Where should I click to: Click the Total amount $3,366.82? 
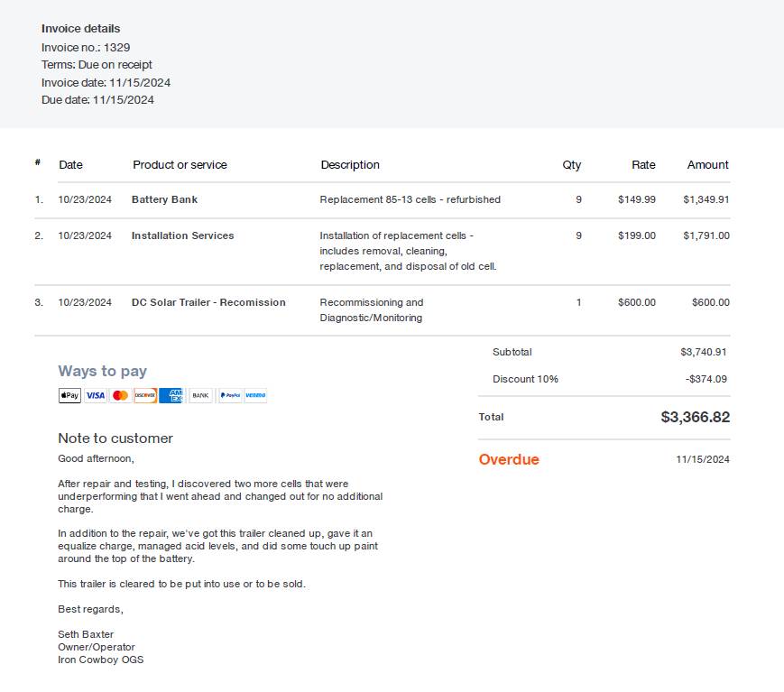pyautogui.click(x=695, y=417)
